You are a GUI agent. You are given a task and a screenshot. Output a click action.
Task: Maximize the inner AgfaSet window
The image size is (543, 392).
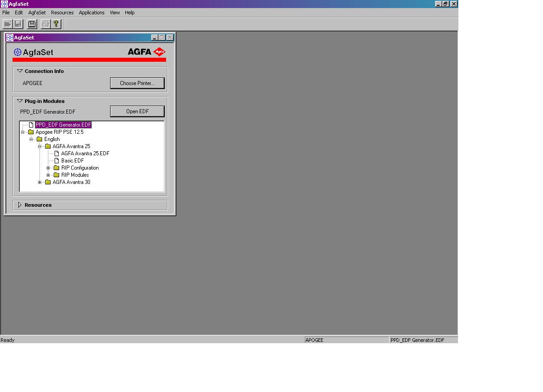(162, 38)
